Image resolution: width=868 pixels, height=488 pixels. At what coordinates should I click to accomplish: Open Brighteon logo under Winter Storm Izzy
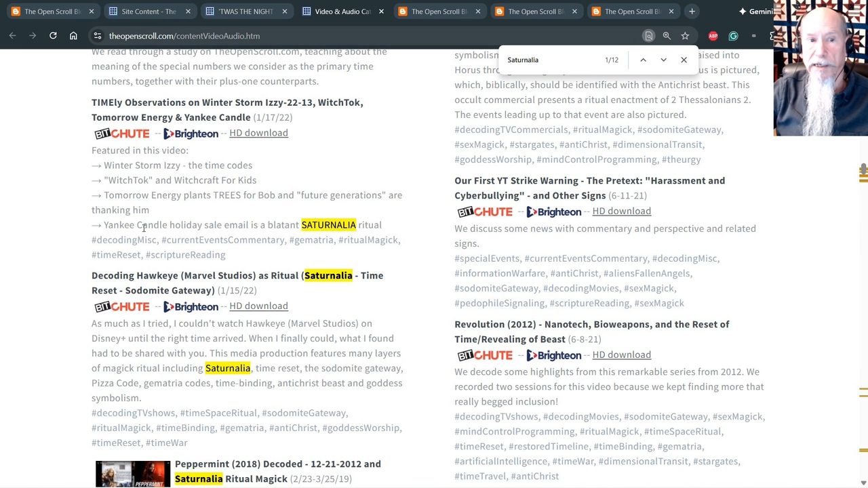(191, 134)
